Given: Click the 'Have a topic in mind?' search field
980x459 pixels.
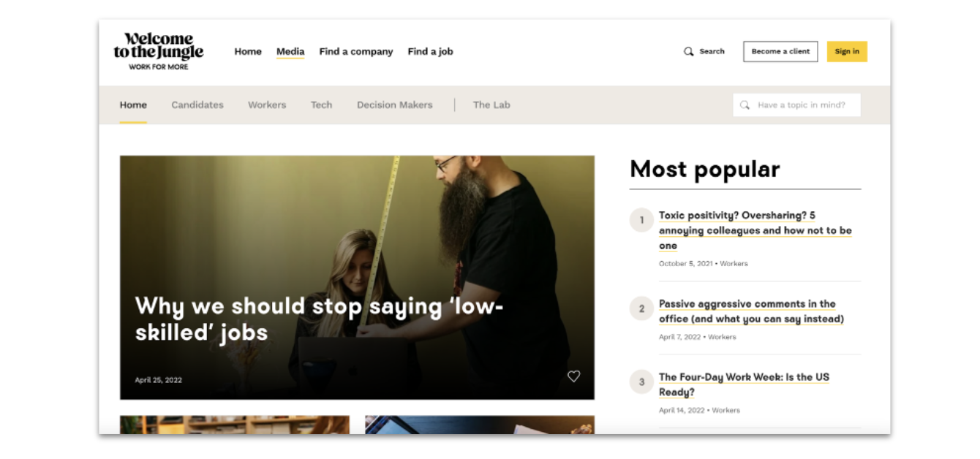Looking at the screenshot, I should [797, 105].
